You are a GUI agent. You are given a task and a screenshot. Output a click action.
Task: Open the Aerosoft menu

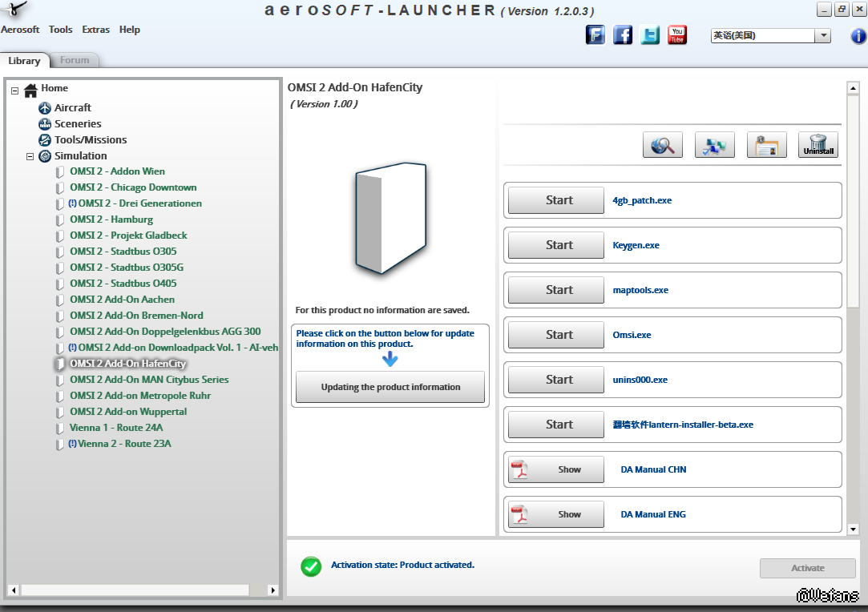click(20, 30)
